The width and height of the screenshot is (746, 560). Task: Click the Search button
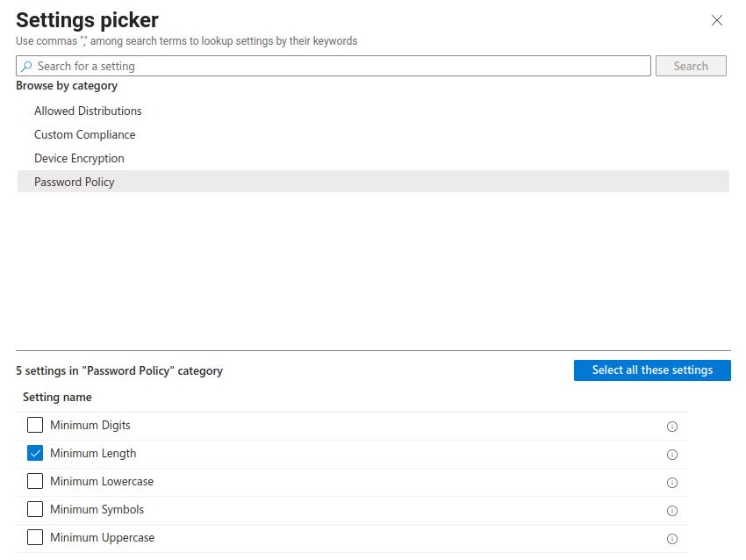691,67
